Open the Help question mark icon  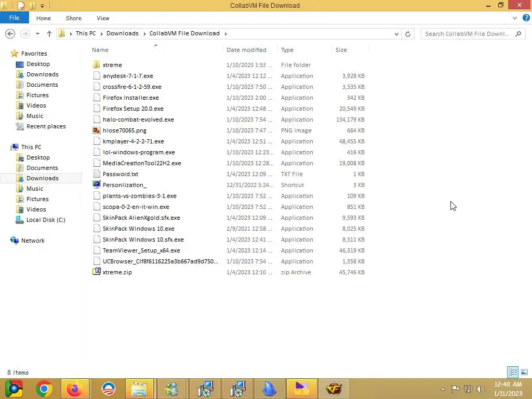click(x=526, y=18)
